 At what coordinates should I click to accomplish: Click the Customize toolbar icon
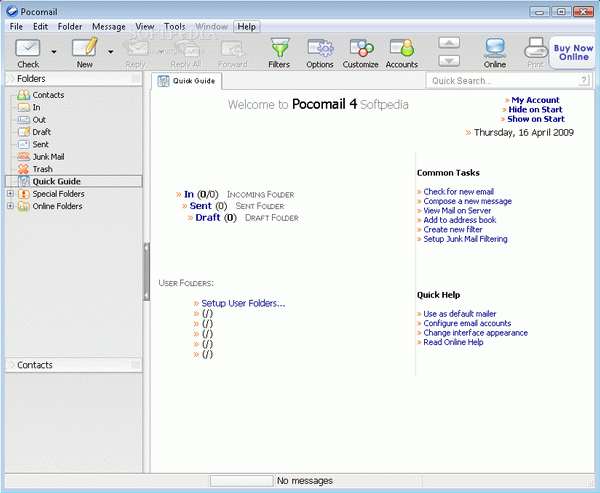(361, 48)
